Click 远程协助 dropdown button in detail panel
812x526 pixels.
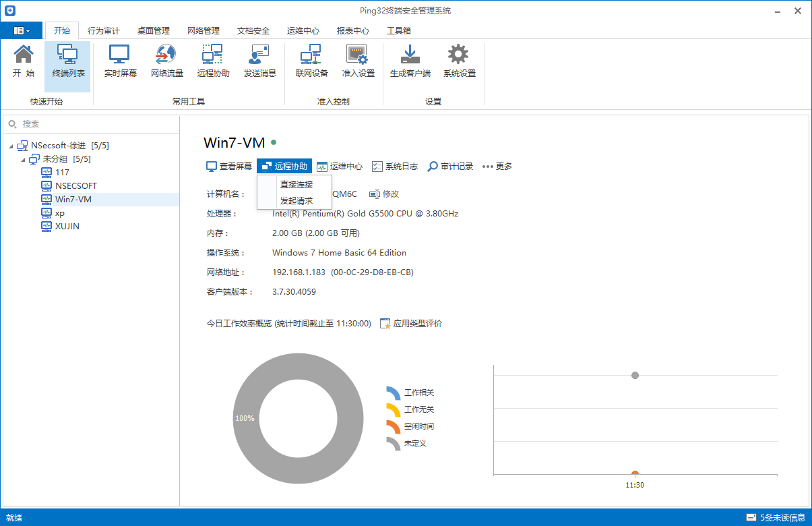(284, 166)
